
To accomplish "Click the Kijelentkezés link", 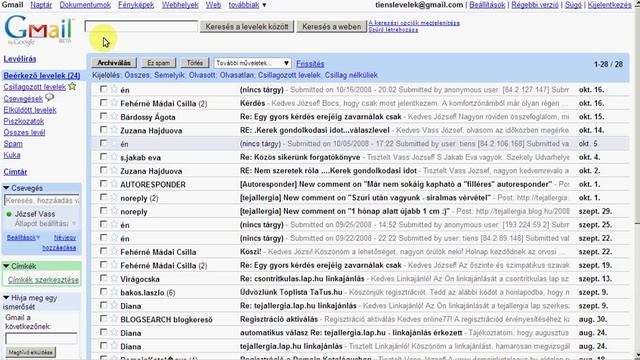I will coord(609,5).
